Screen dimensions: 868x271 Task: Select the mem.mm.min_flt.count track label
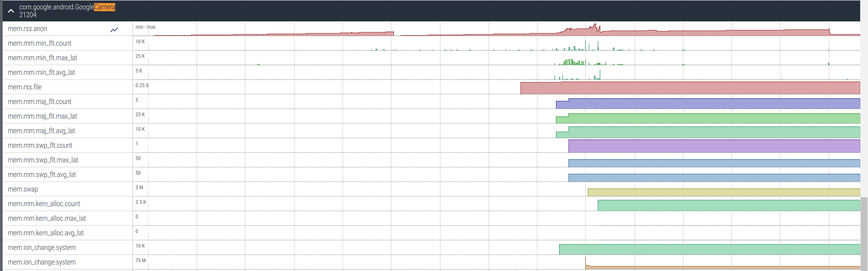[39, 44]
